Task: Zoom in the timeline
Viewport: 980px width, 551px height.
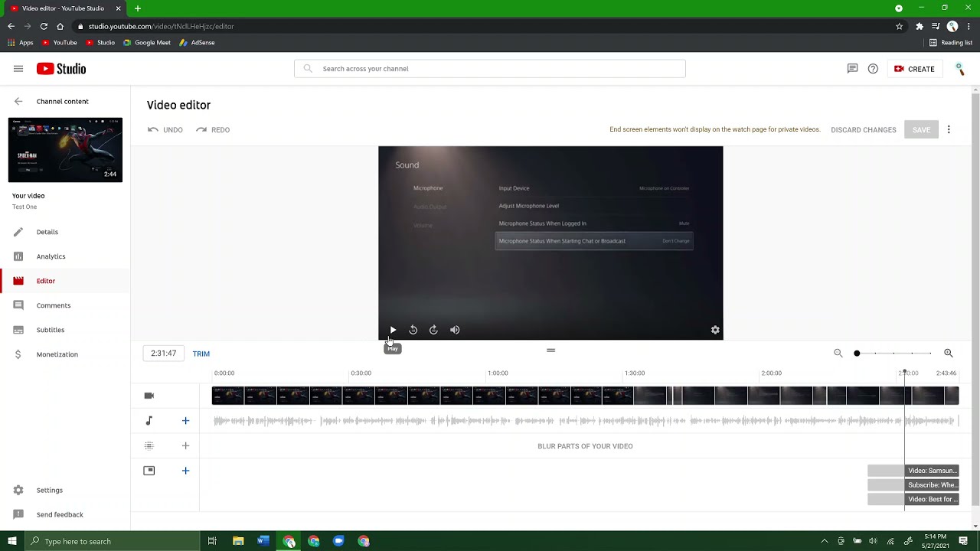Action: (949, 353)
